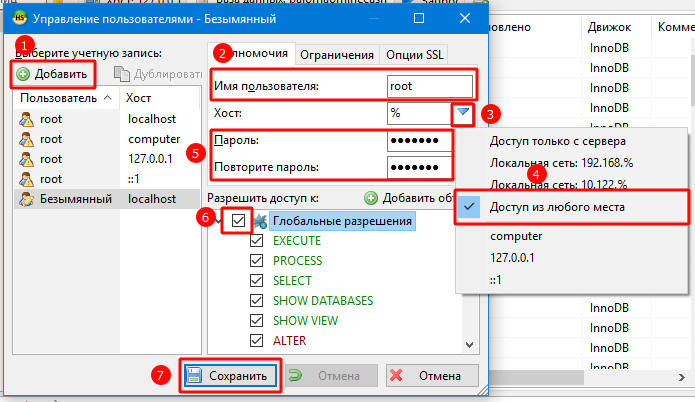The width and height of the screenshot is (695, 402).
Task: Select the root 127.0.0.1 user row
Action: point(107,159)
